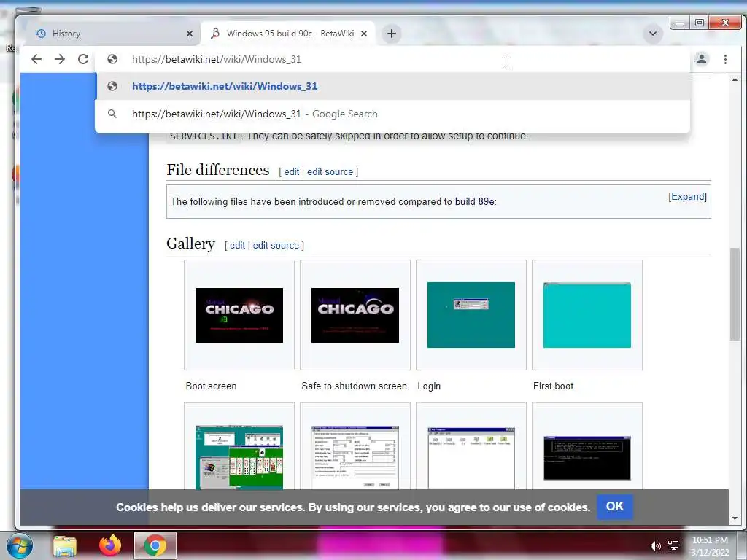Close the Windows 95 build 90c tab
Viewport: 747px width, 560px height.
(364, 34)
